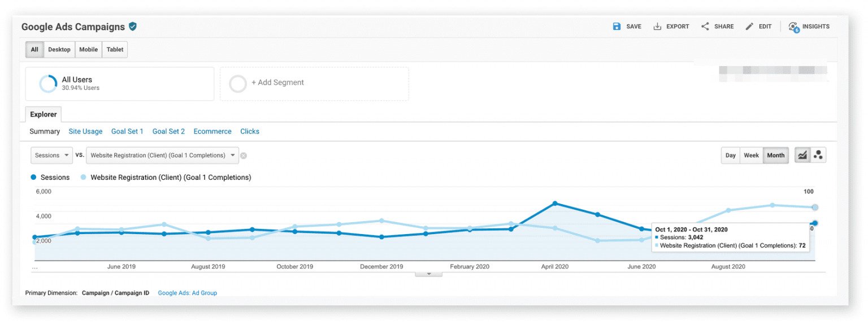Open the Insights panel icon
Image resolution: width=868 pixels, height=324 pixels.
(794, 27)
